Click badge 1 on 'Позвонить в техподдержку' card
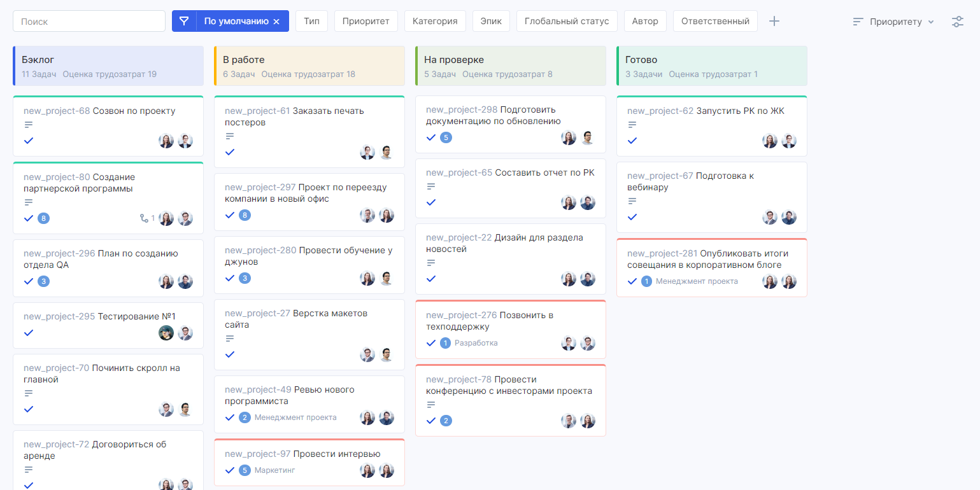Screen dimensions: 980x490 point(446,343)
